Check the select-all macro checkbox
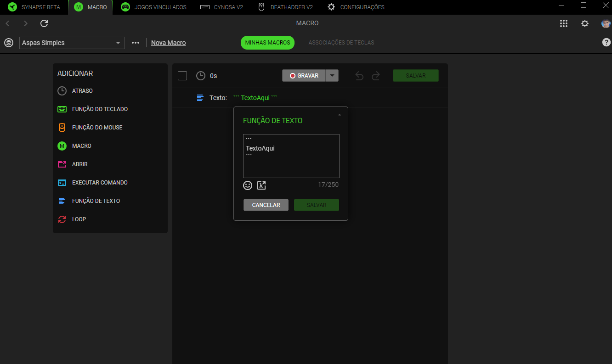 pos(182,76)
